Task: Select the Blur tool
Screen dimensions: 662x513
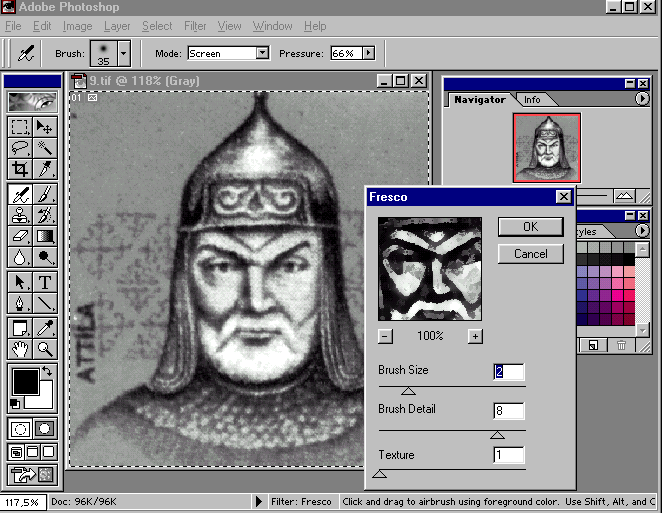Action: click(x=20, y=257)
